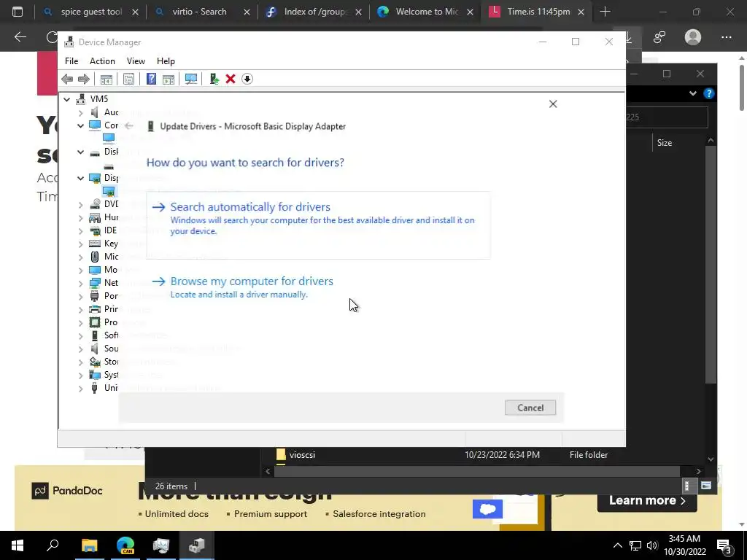747x560 pixels.
Task: Expand the Storage controllers category
Action: (x=80, y=362)
